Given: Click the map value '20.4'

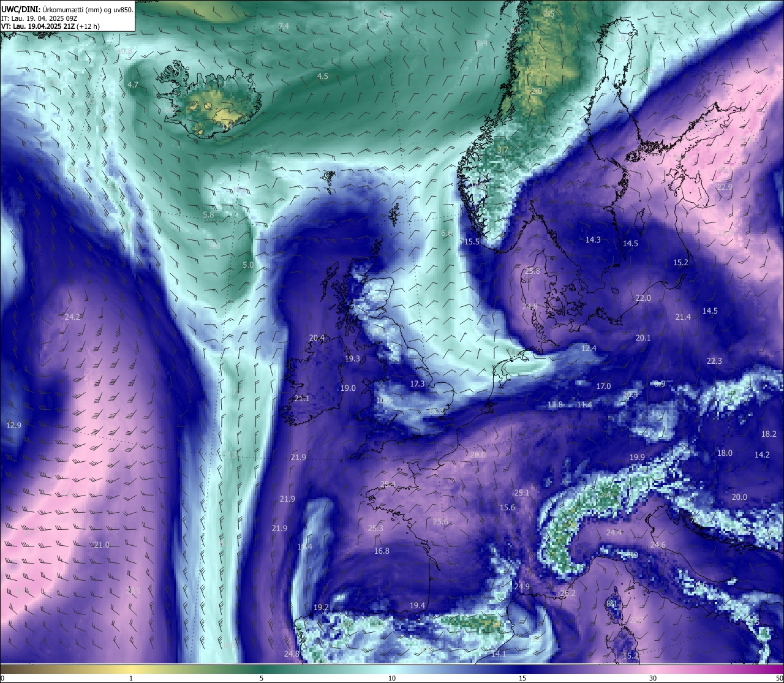Looking at the screenshot, I should point(317,338).
